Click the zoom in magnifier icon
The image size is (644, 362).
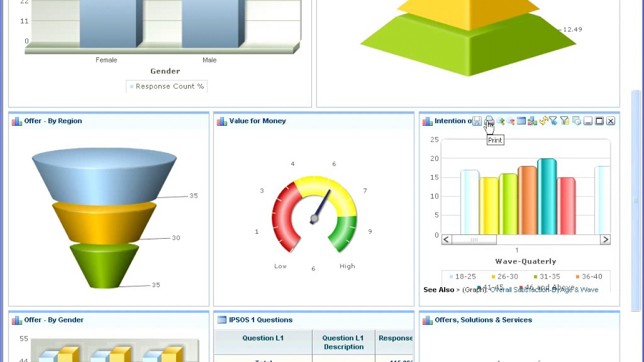500,121
